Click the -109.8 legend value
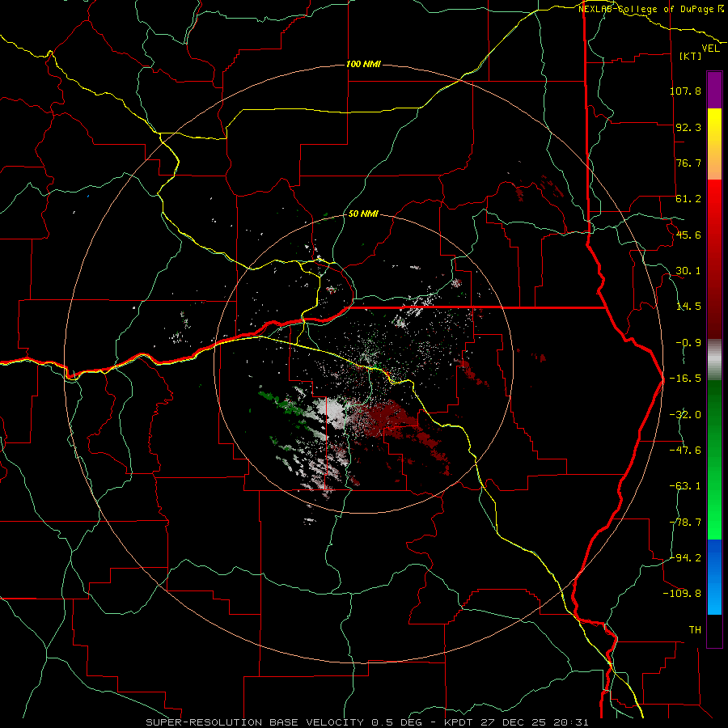728x728 pixels. pos(682,594)
